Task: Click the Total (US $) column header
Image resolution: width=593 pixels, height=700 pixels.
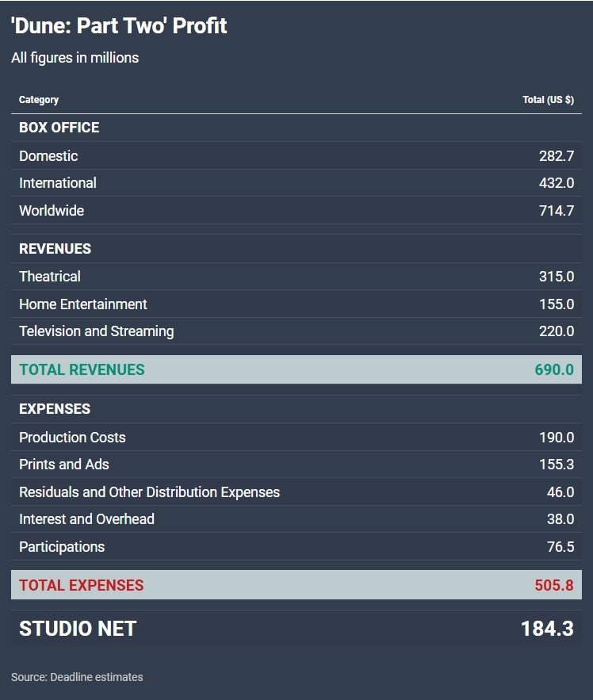Action: click(549, 100)
